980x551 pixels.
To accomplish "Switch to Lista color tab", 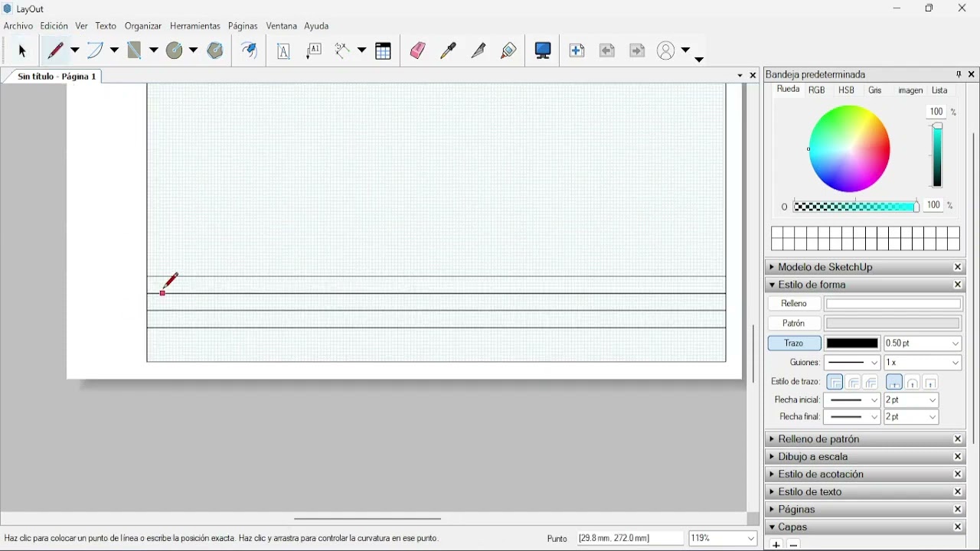I will (x=940, y=90).
